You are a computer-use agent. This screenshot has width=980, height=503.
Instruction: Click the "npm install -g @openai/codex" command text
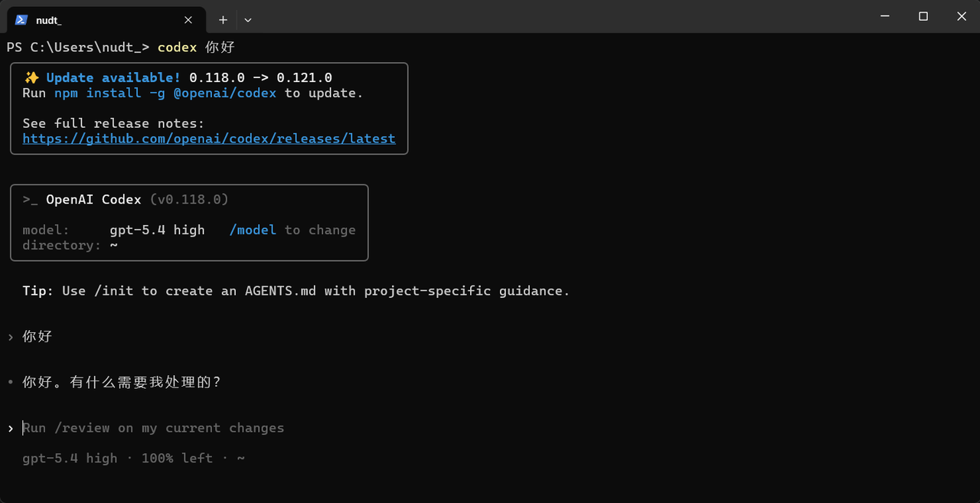coord(165,93)
